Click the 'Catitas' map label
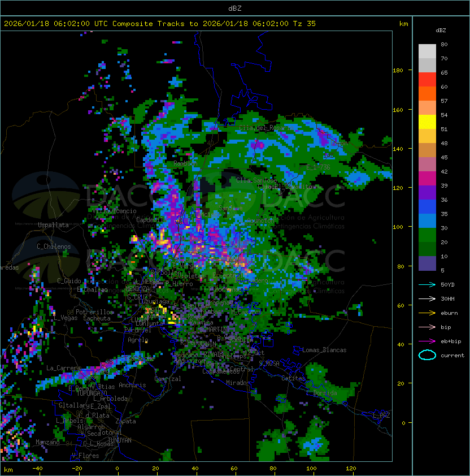Screen dimensions: 470x476 pos(293,378)
